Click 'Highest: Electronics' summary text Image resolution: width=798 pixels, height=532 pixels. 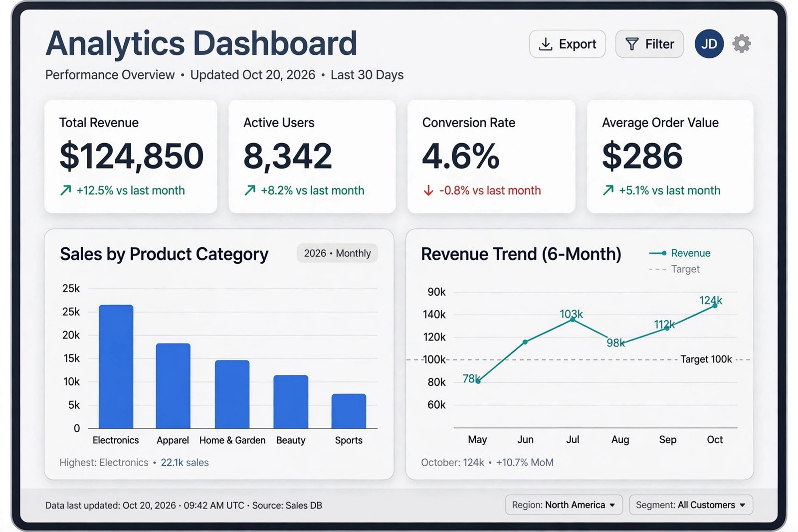pyautogui.click(x=104, y=463)
